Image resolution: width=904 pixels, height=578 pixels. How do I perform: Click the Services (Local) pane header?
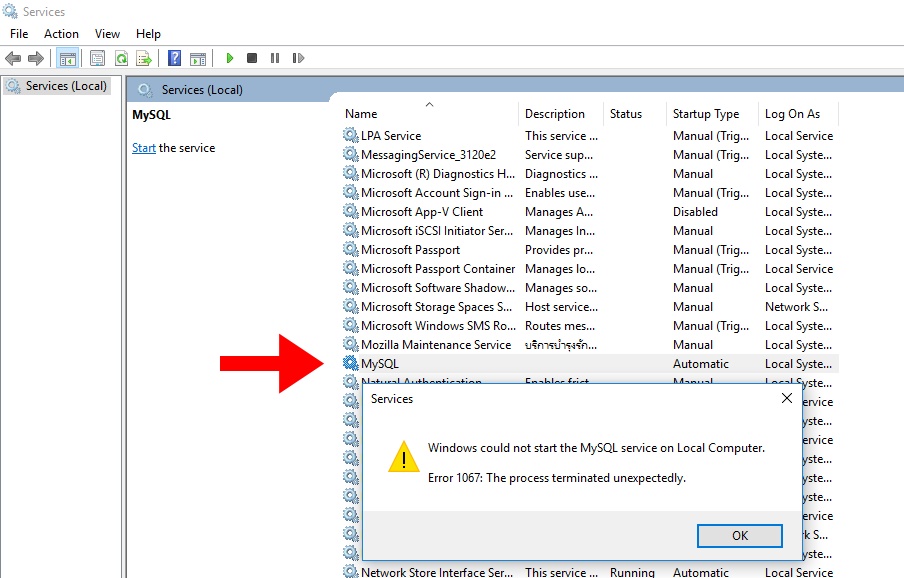[x=202, y=90]
